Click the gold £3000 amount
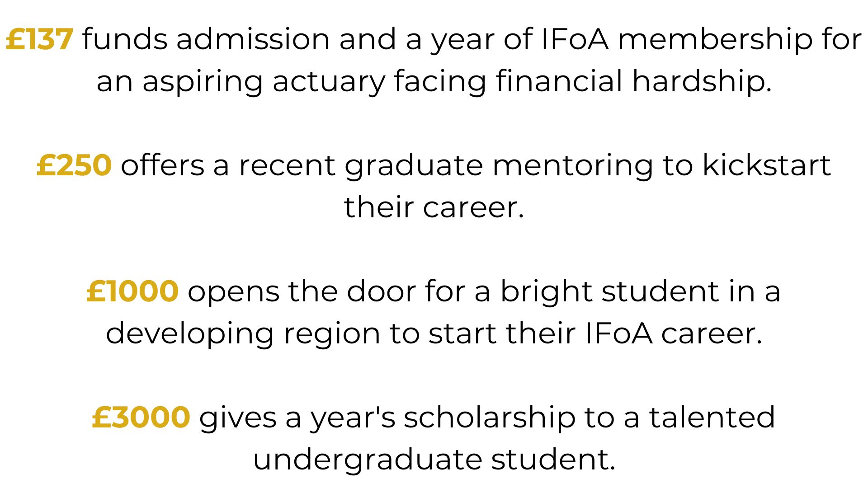This screenshot has width=868, height=488. click(141, 417)
